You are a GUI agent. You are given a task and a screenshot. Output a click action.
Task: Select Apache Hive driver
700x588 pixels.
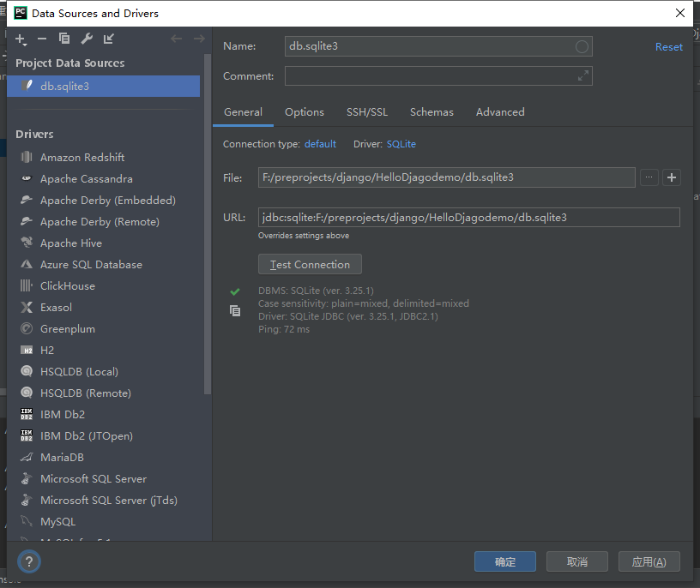click(103, 243)
